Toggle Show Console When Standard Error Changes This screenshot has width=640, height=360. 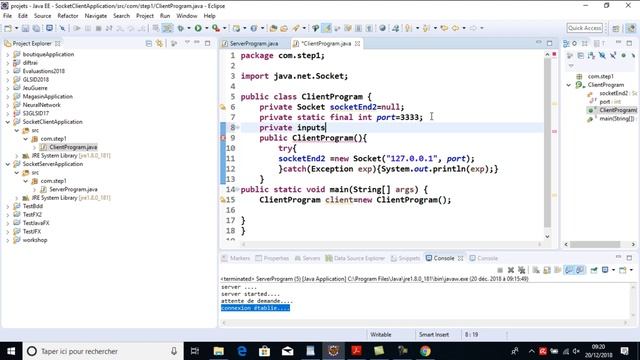580,270
